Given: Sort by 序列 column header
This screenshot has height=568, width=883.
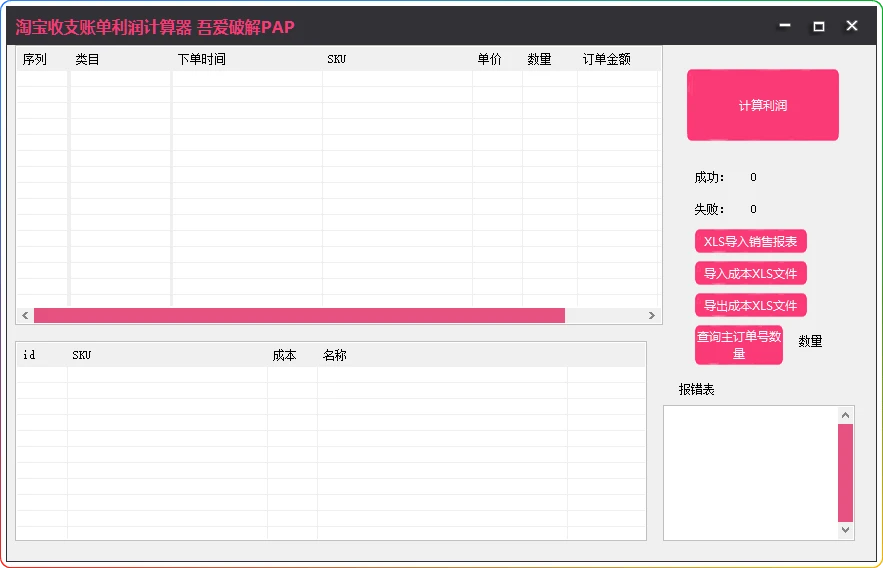Looking at the screenshot, I should tap(35, 59).
